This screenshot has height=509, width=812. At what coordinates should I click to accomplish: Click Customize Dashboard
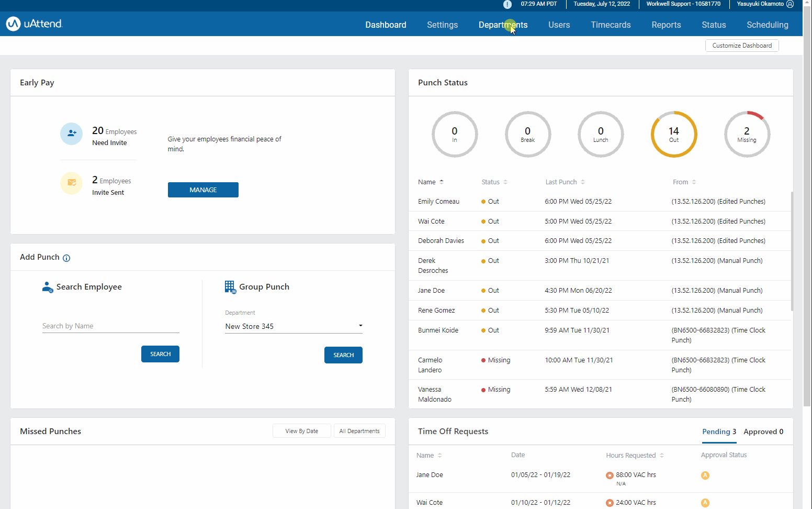pos(742,45)
